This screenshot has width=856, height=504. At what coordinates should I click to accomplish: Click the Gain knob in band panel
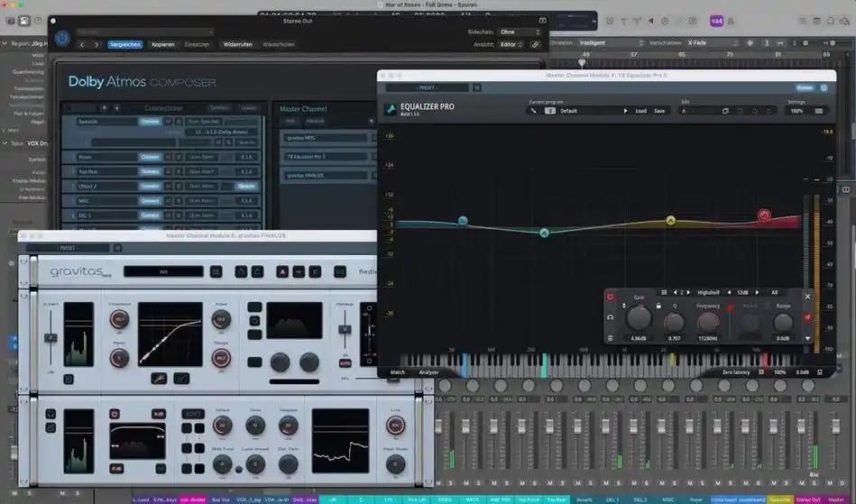tap(639, 318)
